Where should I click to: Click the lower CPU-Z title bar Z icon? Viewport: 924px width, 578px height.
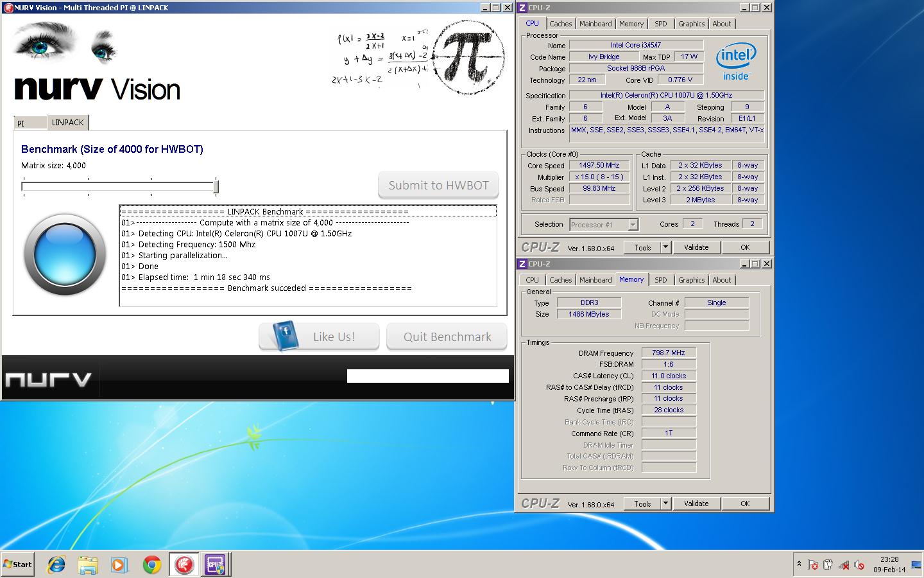[522, 264]
